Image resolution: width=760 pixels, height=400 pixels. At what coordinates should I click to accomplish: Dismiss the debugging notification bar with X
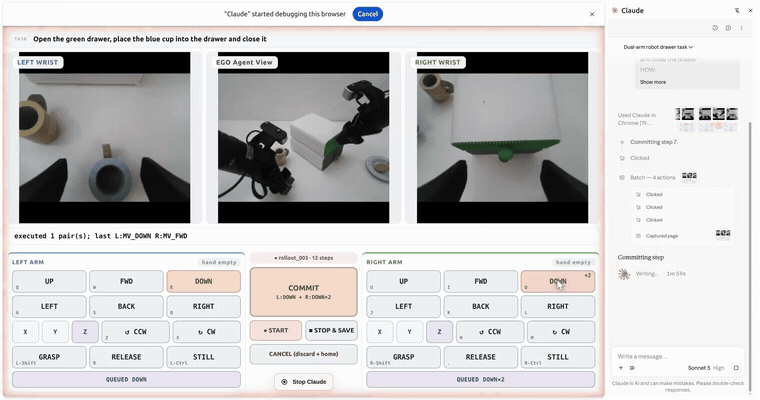tap(592, 14)
